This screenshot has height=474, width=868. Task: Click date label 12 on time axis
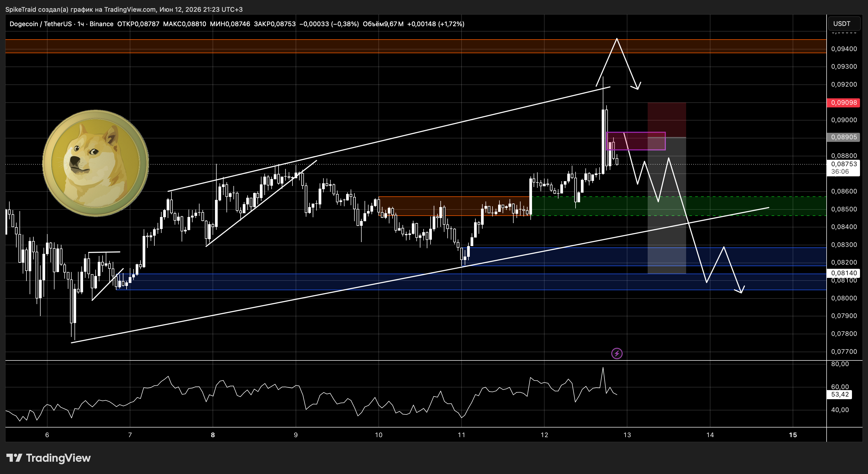[545, 435]
